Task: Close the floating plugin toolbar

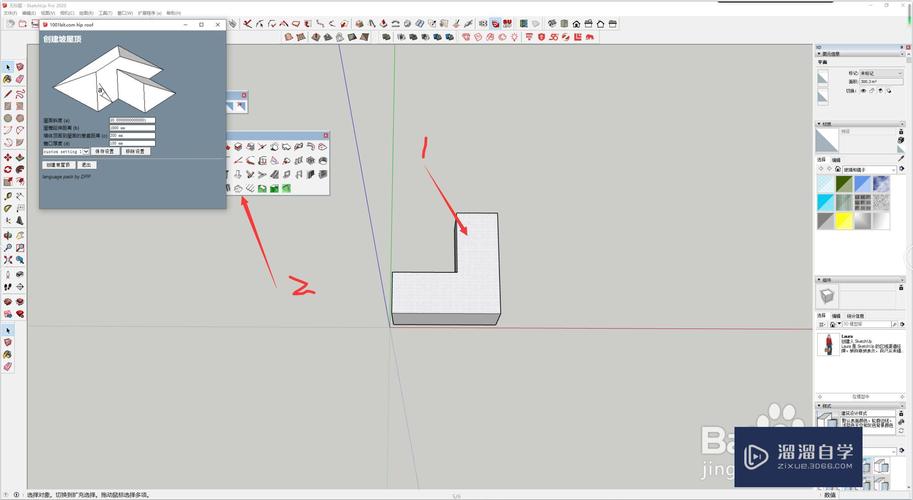Action: (325, 135)
